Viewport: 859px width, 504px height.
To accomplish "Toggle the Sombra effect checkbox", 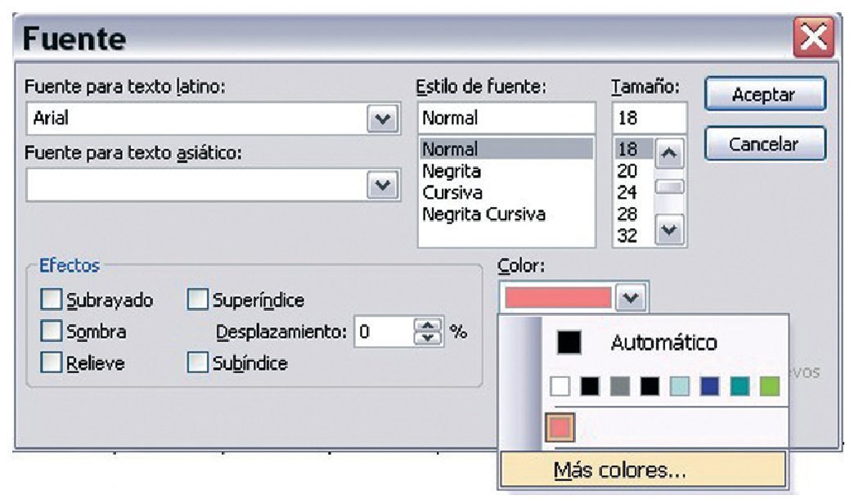I will point(51,332).
